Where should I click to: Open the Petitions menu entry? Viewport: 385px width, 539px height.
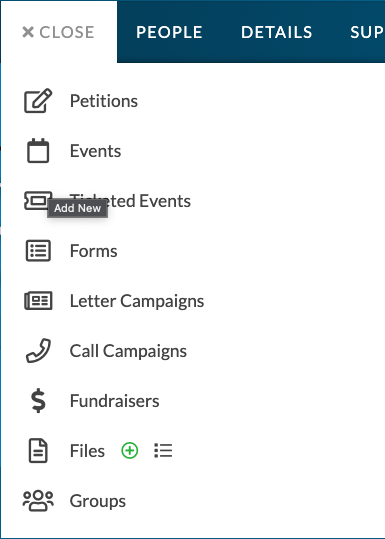pyautogui.click(x=104, y=101)
